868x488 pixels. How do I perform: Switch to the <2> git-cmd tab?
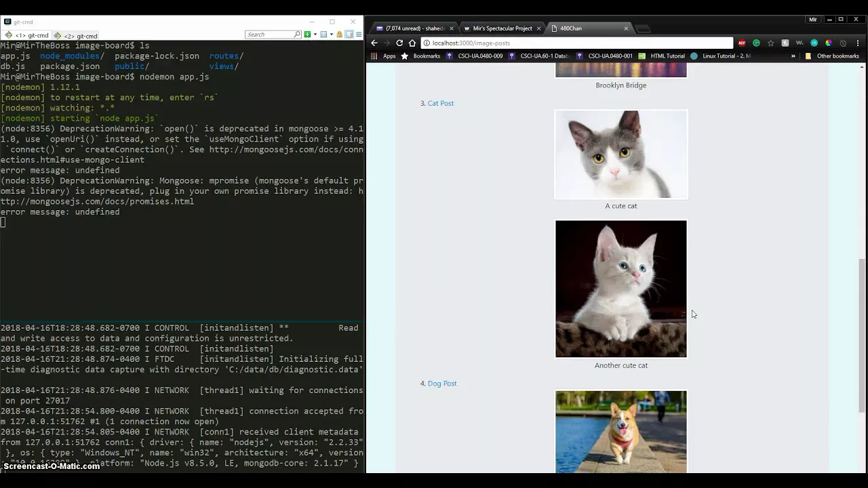[x=76, y=35]
